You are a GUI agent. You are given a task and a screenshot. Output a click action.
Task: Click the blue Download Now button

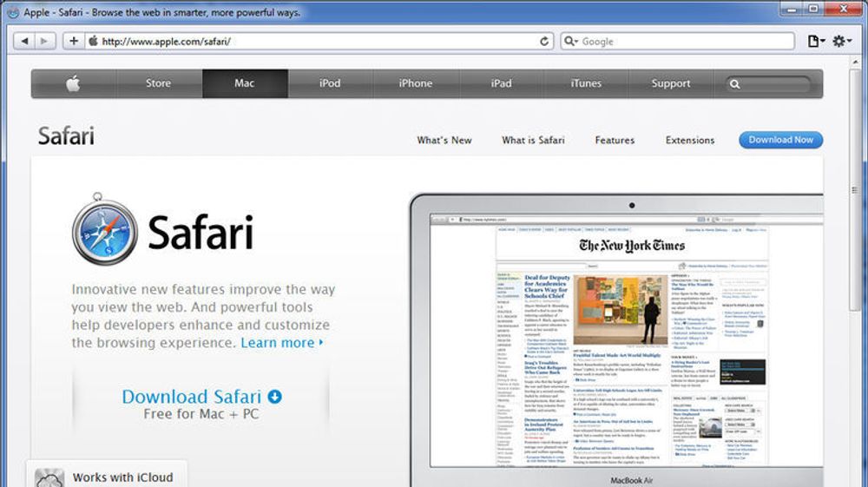(780, 140)
